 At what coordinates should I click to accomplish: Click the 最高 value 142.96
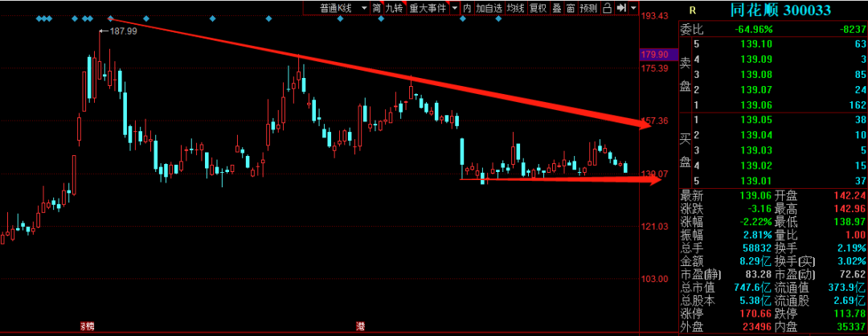pos(850,209)
